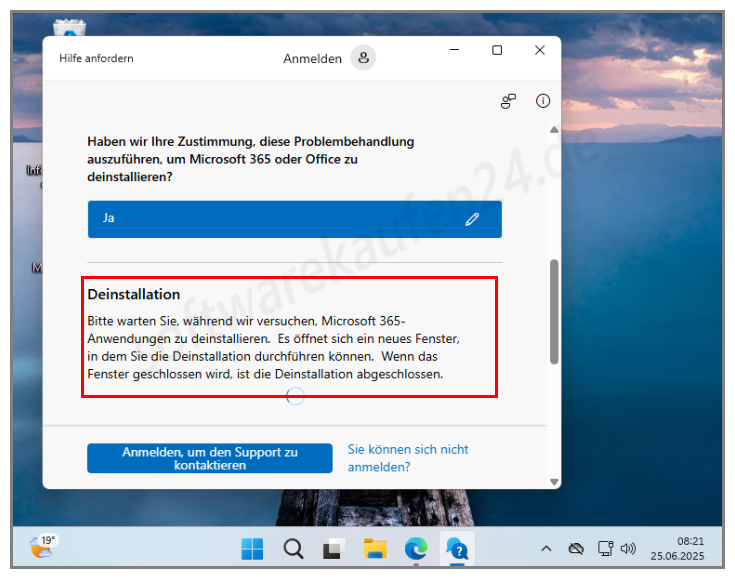Click the scrollbar down arrow
The width and height of the screenshot is (735, 579).
(554, 482)
